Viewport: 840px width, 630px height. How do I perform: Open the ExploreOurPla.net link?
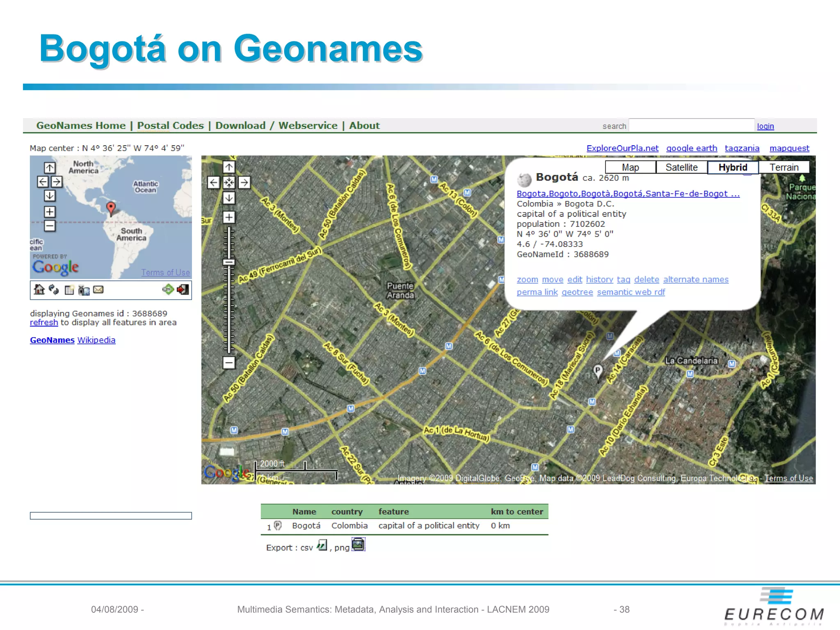[622, 148]
